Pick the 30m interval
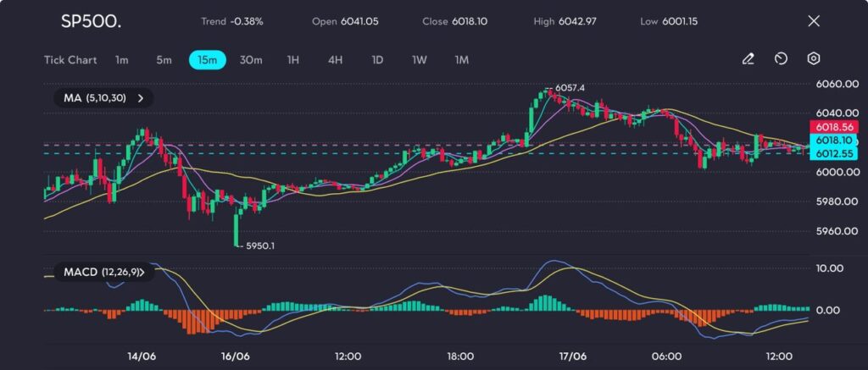868x370 pixels. [x=251, y=60]
